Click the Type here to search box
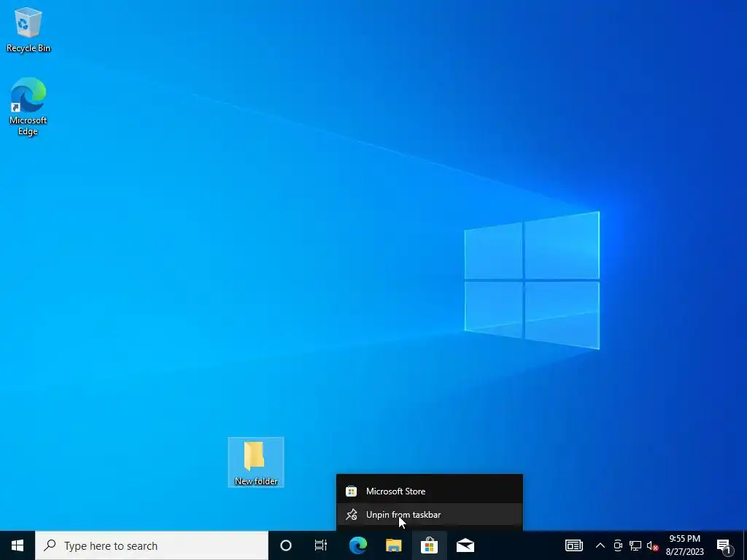This screenshot has height=560, width=747. click(x=152, y=545)
